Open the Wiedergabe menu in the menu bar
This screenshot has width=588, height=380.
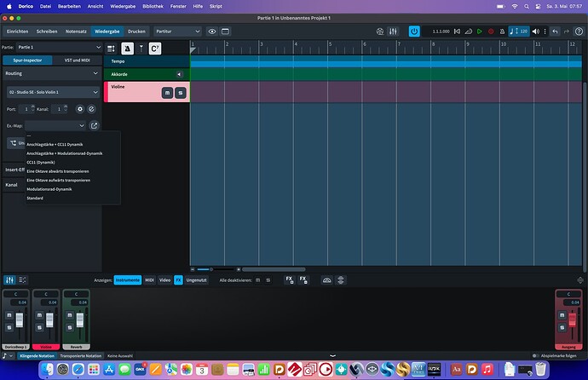pyautogui.click(x=123, y=6)
